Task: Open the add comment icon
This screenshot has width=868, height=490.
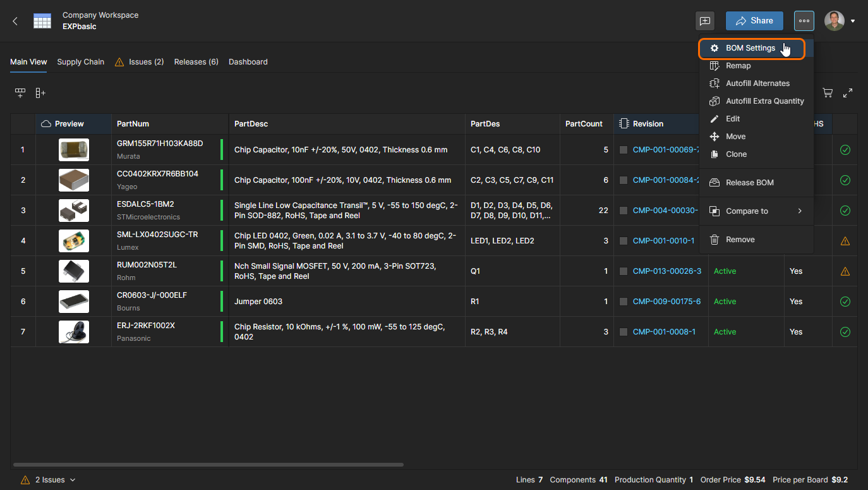Action: click(x=705, y=21)
